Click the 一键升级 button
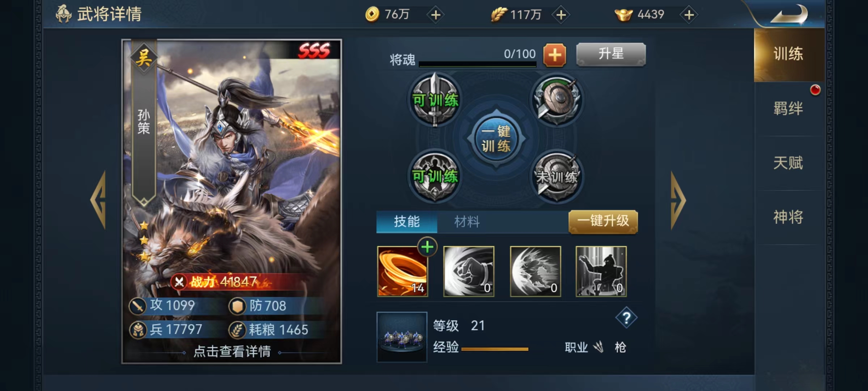Viewport: 868px width, 391px height. pyautogui.click(x=603, y=221)
